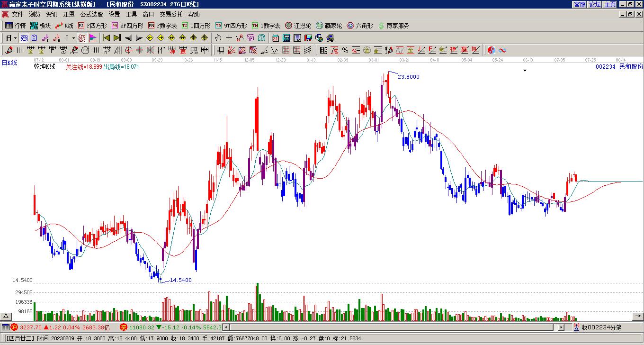Select the red pencil drawing tool

click(9, 50)
